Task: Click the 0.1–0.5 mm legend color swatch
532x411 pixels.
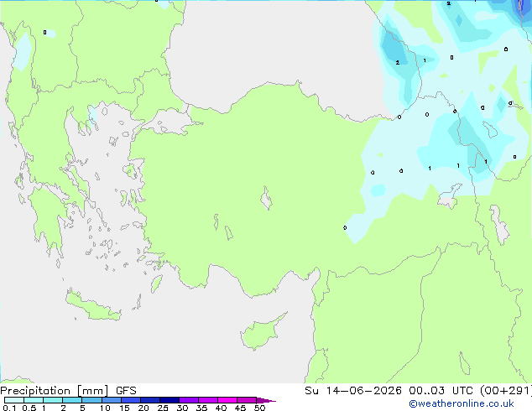Action: [14, 400]
